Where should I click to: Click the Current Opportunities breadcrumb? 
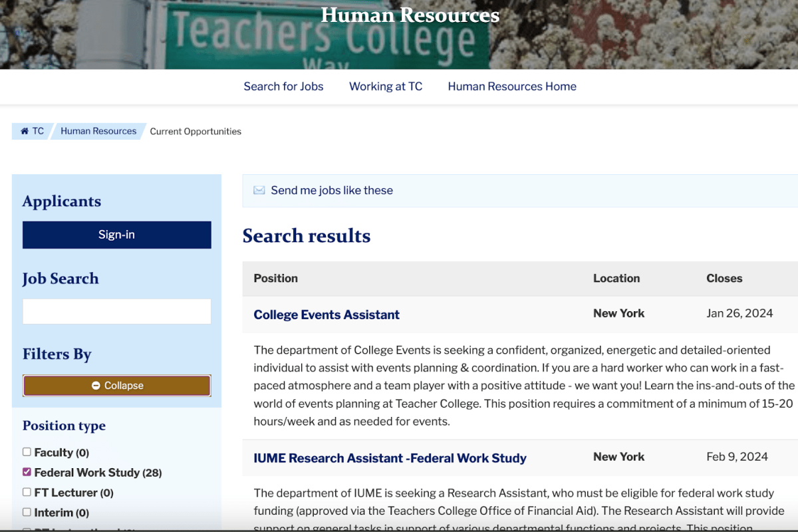click(195, 131)
